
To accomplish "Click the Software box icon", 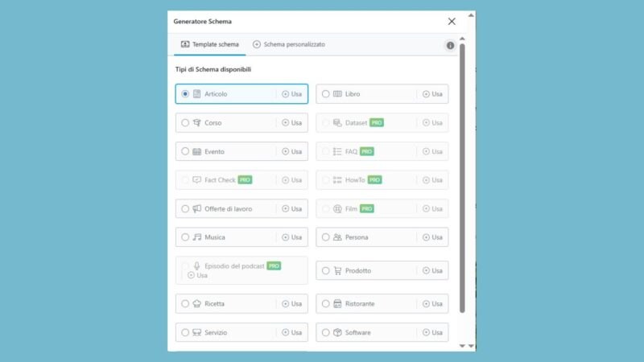I will tap(337, 332).
